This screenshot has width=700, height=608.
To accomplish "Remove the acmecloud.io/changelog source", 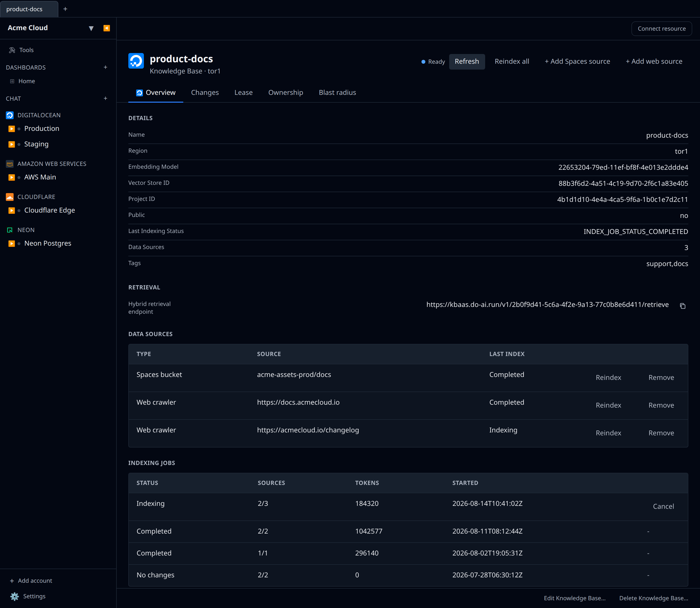I will tap(661, 433).
